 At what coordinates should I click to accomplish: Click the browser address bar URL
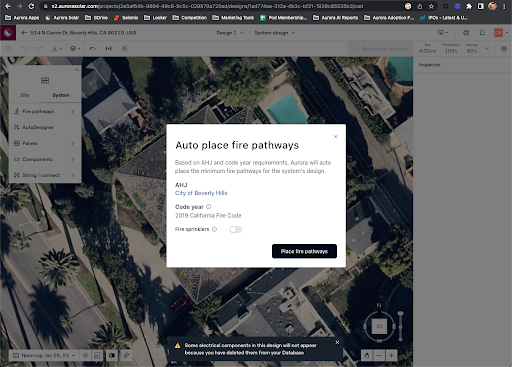[207, 6]
